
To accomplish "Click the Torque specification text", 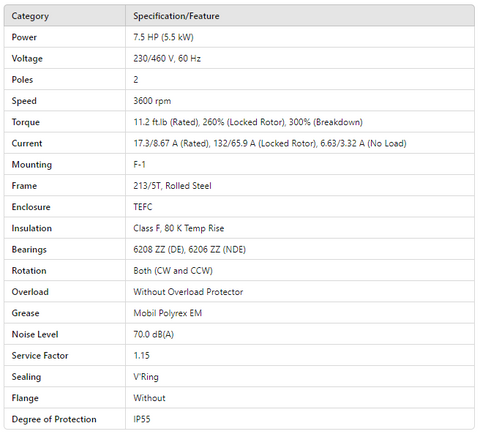I will point(248,122).
